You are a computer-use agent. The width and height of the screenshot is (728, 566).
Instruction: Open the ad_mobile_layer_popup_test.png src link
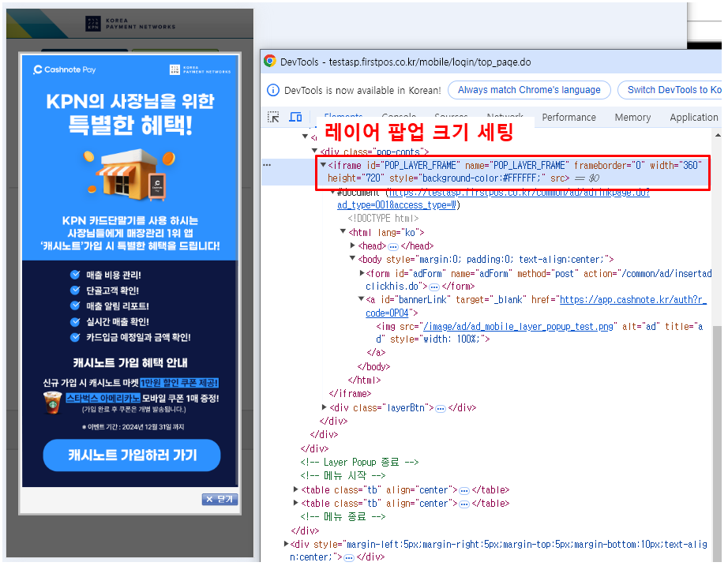pos(518,327)
